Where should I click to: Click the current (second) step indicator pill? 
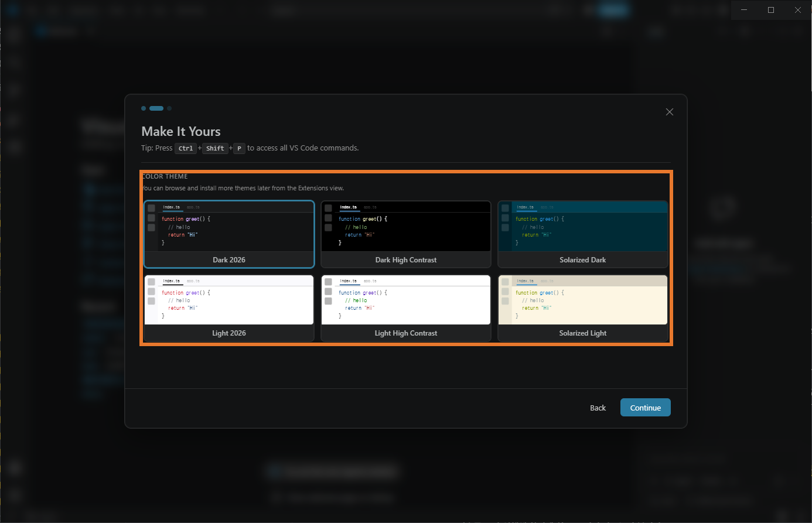[x=156, y=108]
